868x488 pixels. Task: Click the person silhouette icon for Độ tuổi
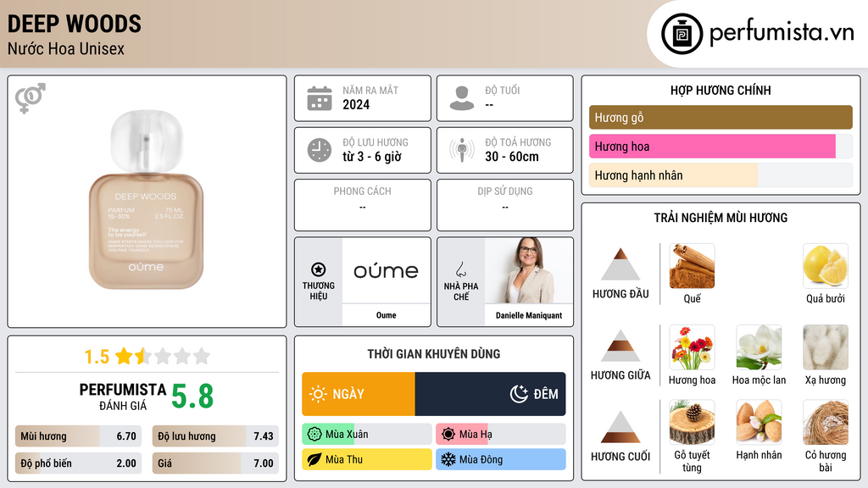pyautogui.click(x=462, y=98)
